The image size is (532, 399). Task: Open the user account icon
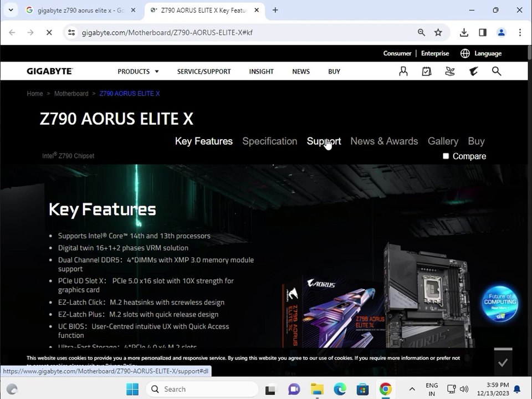(x=403, y=71)
